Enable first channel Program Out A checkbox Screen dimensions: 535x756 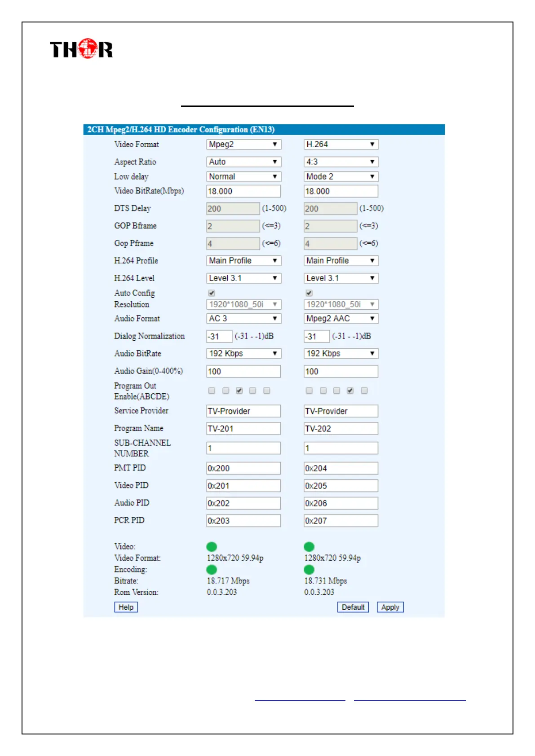point(212,391)
